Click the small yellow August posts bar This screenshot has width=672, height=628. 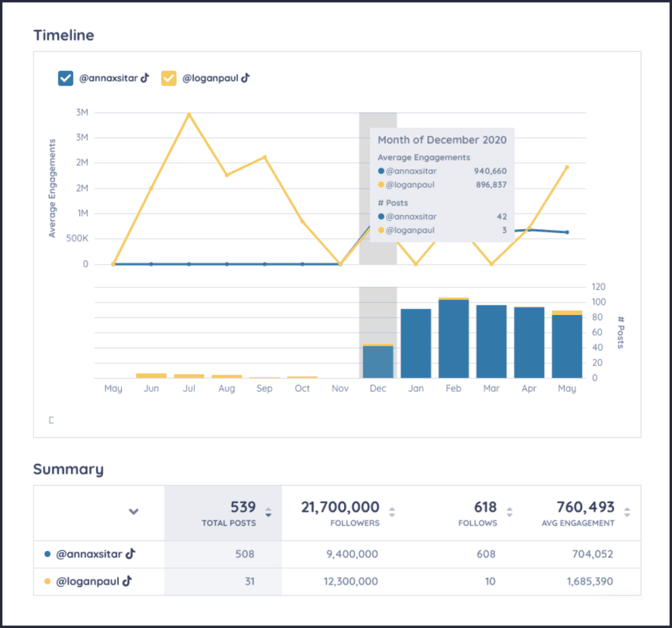tap(226, 377)
